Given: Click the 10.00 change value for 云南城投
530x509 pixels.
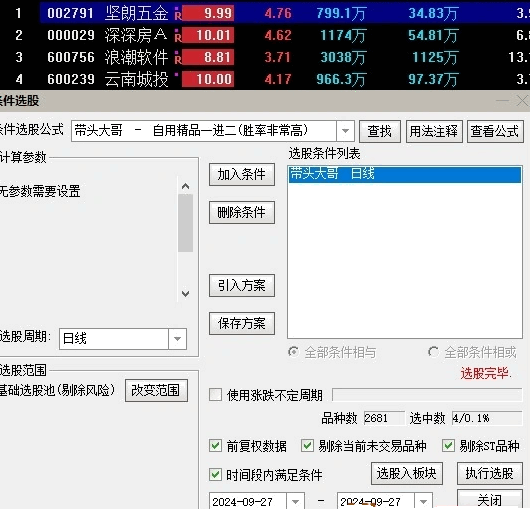Looking at the screenshot, I should coord(208,79).
